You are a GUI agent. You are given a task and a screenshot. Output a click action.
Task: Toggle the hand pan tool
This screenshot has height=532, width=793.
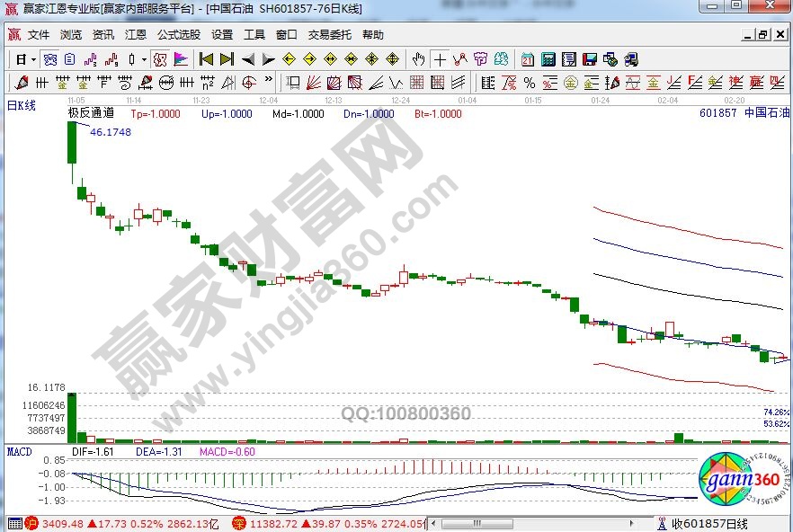(418, 60)
